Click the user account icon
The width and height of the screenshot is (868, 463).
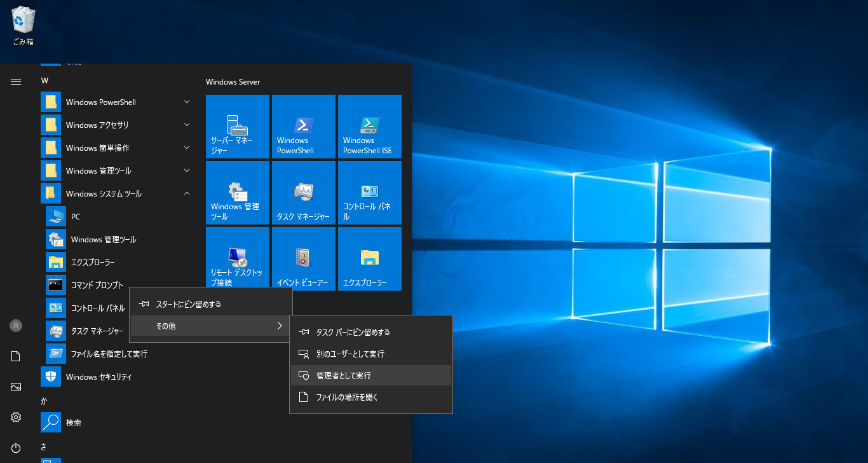(16, 326)
